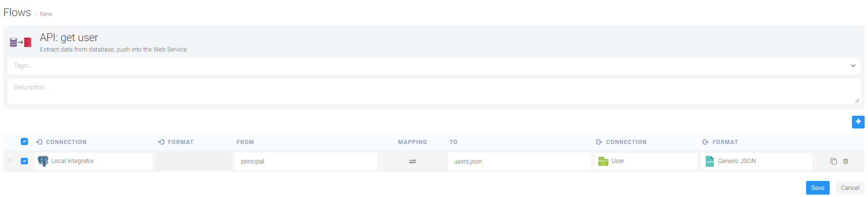Save the flow

(817, 188)
